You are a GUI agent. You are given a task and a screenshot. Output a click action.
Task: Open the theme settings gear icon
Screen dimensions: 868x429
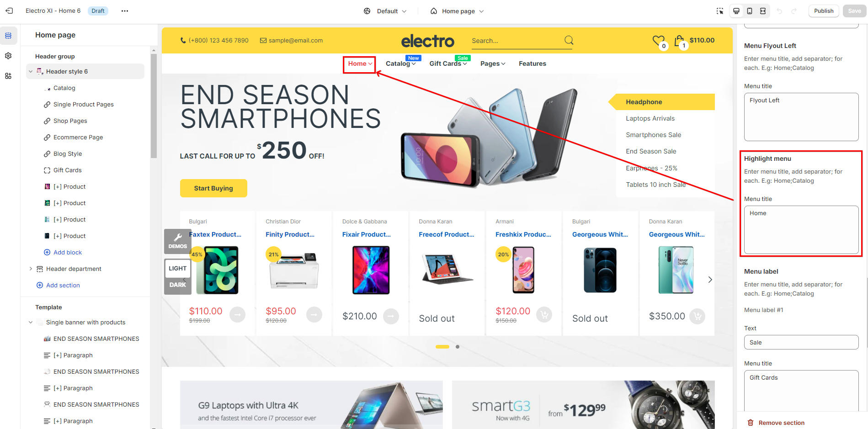coord(8,56)
